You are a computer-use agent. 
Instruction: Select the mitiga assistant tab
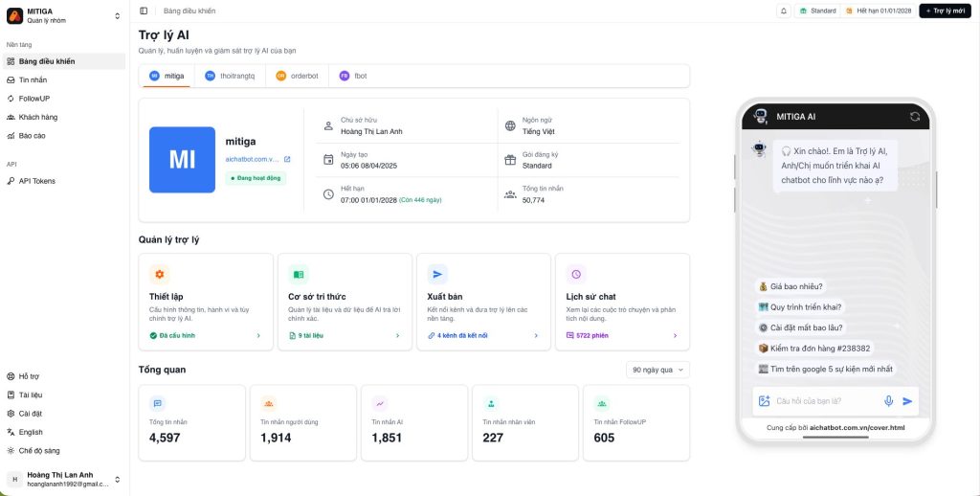point(167,76)
